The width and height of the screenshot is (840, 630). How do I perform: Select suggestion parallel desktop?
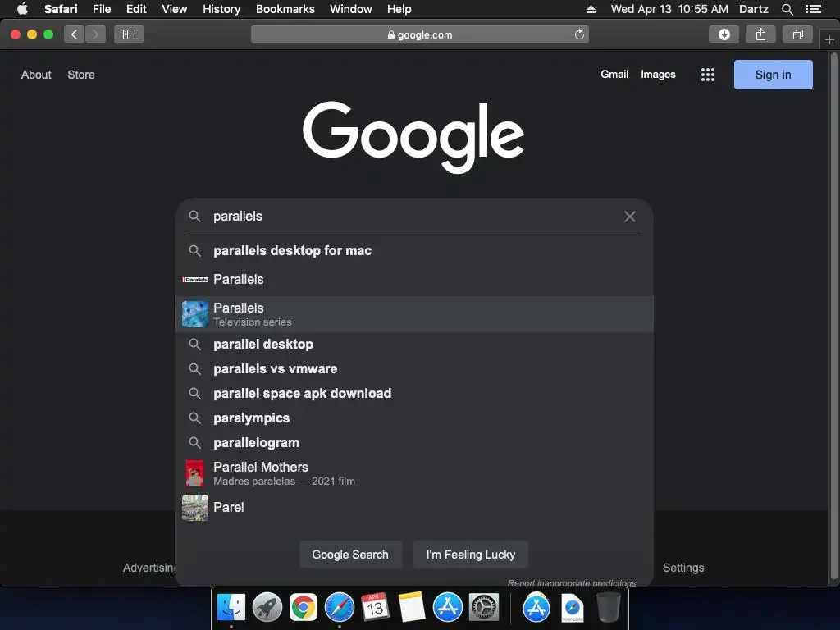click(414, 345)
